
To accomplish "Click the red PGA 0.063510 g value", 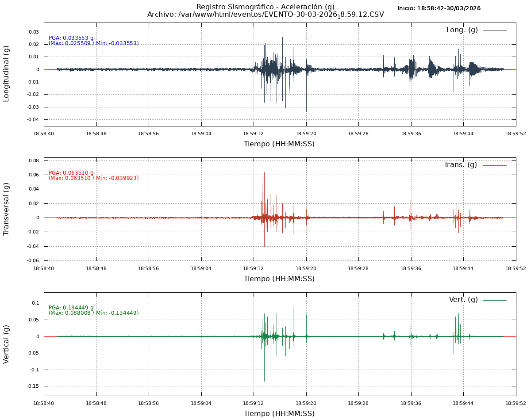I will click(71, 173).
